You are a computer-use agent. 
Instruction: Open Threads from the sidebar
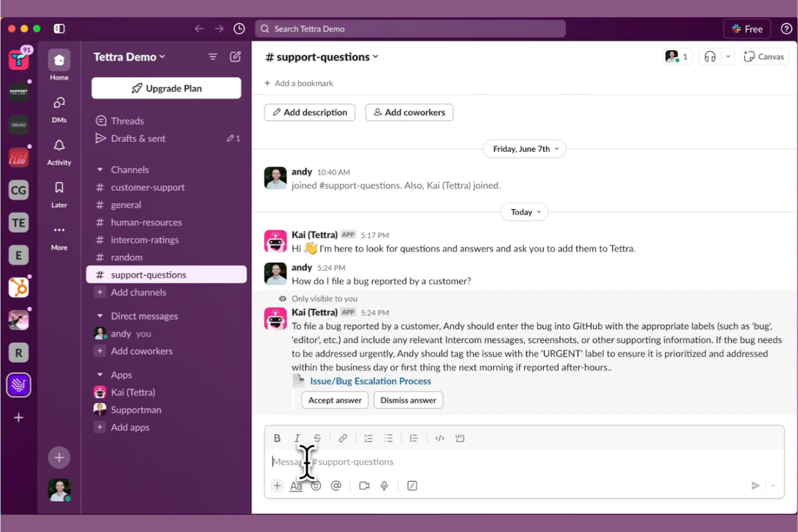(x=127, y=121)
